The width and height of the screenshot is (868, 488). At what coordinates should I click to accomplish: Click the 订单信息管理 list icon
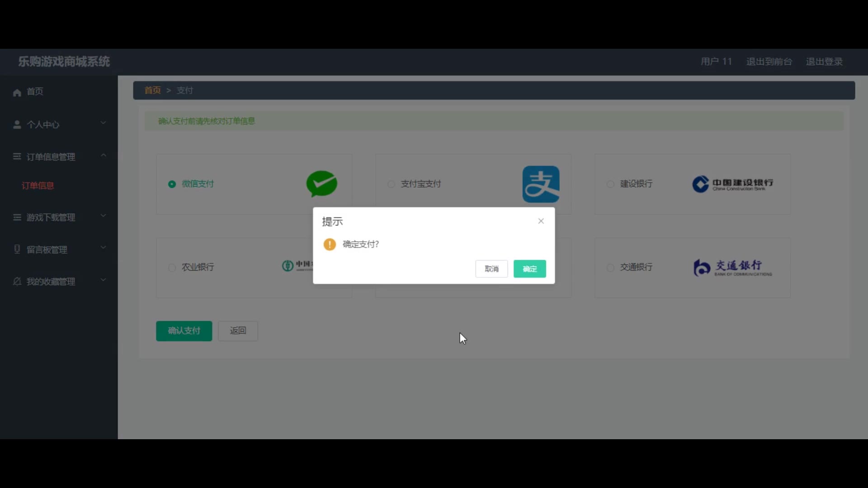click(x=17, y=156)
